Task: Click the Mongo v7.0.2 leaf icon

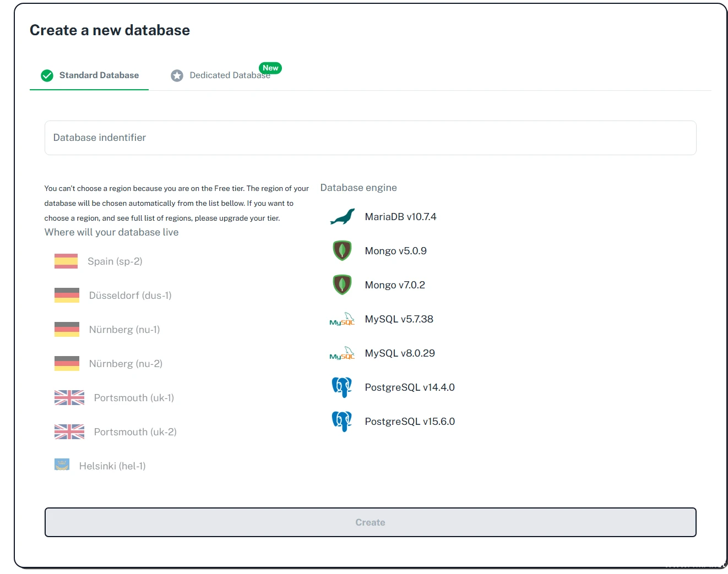Action: point(342,285)
